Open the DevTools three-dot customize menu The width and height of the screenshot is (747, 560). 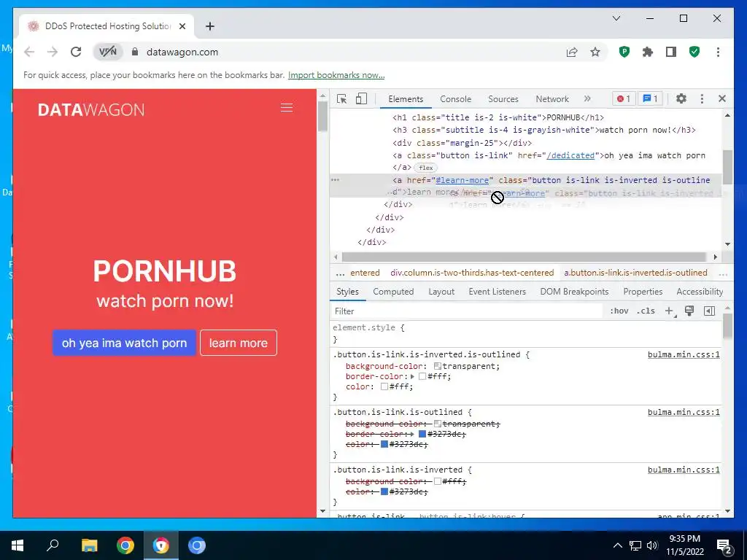click(x=702, y=98)
